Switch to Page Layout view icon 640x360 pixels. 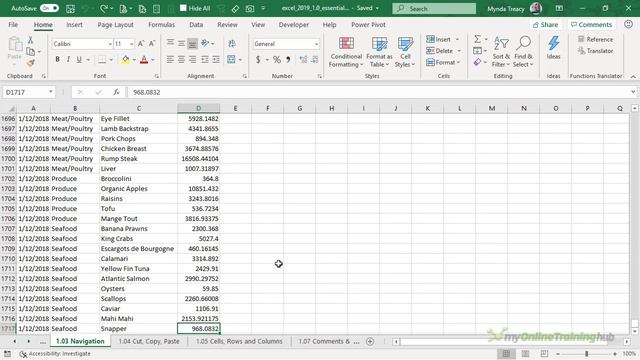[525, 353]
